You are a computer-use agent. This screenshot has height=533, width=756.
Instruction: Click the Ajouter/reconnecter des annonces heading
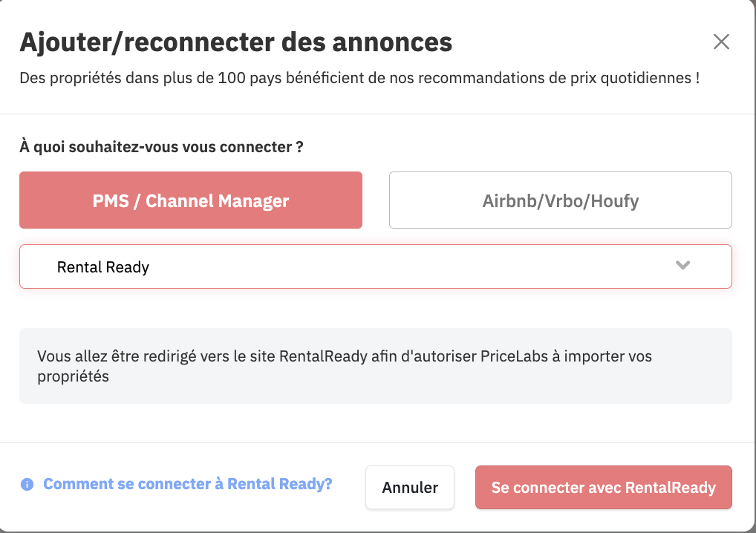pos(235,42)
